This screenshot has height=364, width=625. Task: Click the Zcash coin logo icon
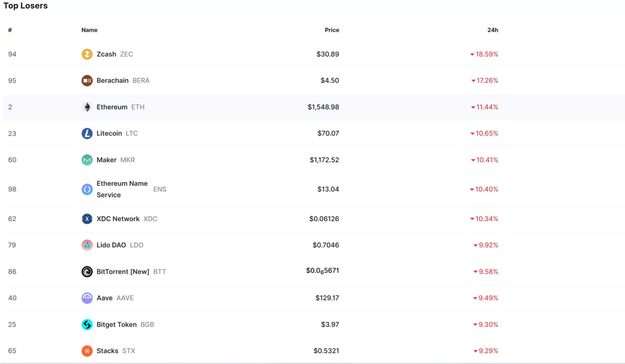(x=87, y=54)
